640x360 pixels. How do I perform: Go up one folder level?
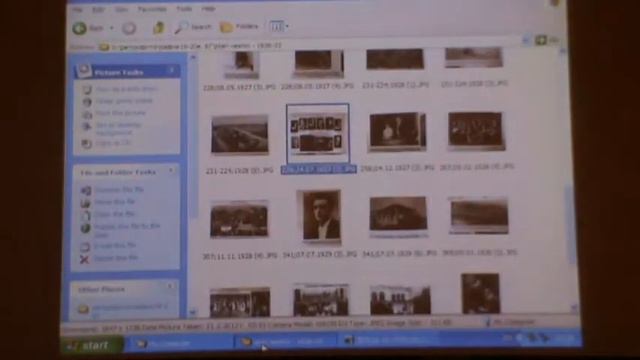coord(158,28)
